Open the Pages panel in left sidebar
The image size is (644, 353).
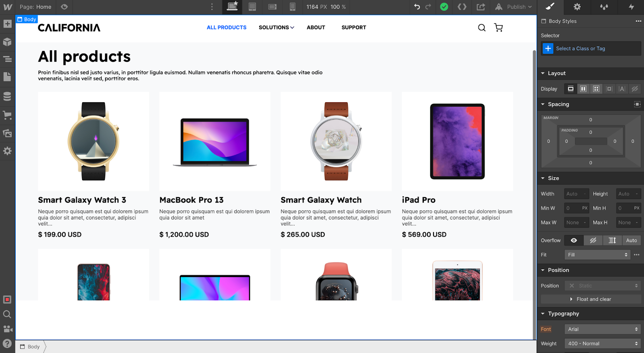7,77
